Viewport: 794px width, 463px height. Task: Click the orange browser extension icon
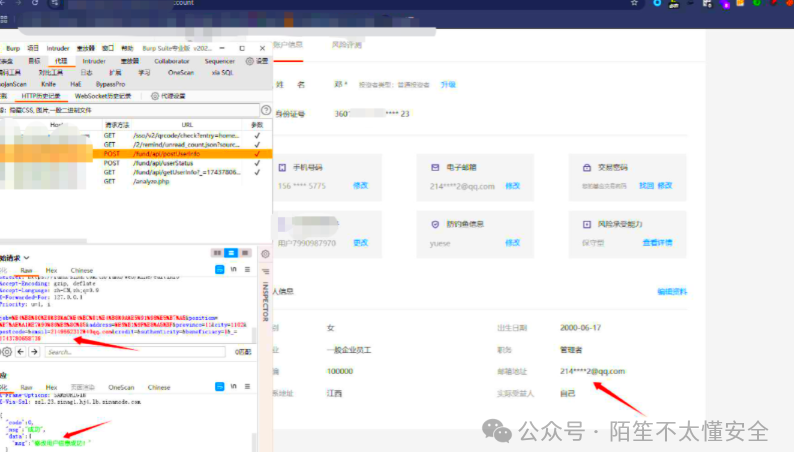[x=740, y=3]
